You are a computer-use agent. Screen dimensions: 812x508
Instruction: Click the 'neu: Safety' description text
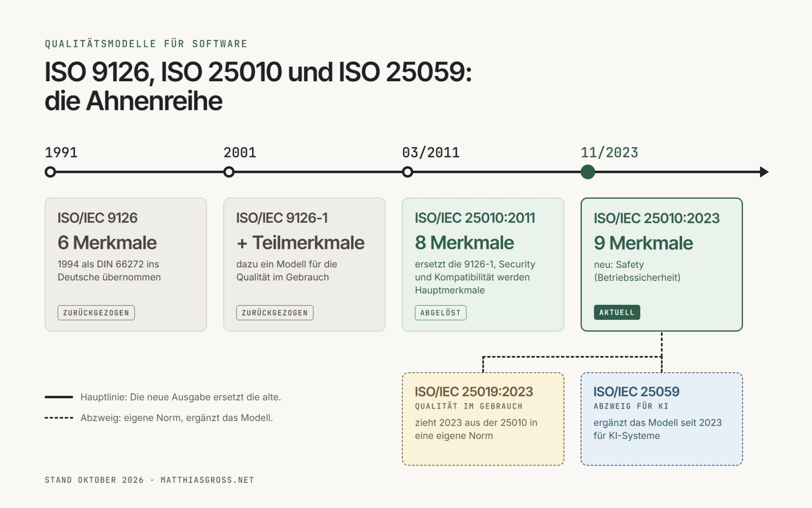tap(637, 271)
